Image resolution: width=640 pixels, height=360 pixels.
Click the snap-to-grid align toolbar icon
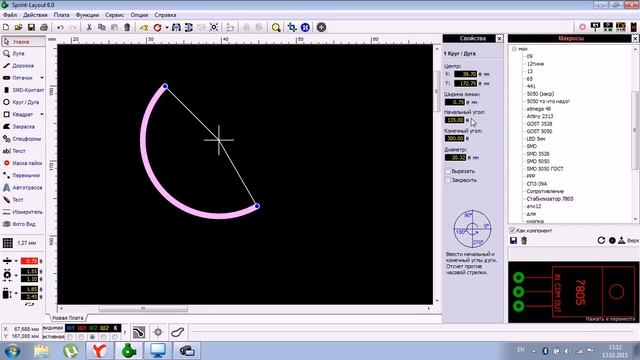click(214, 27)
